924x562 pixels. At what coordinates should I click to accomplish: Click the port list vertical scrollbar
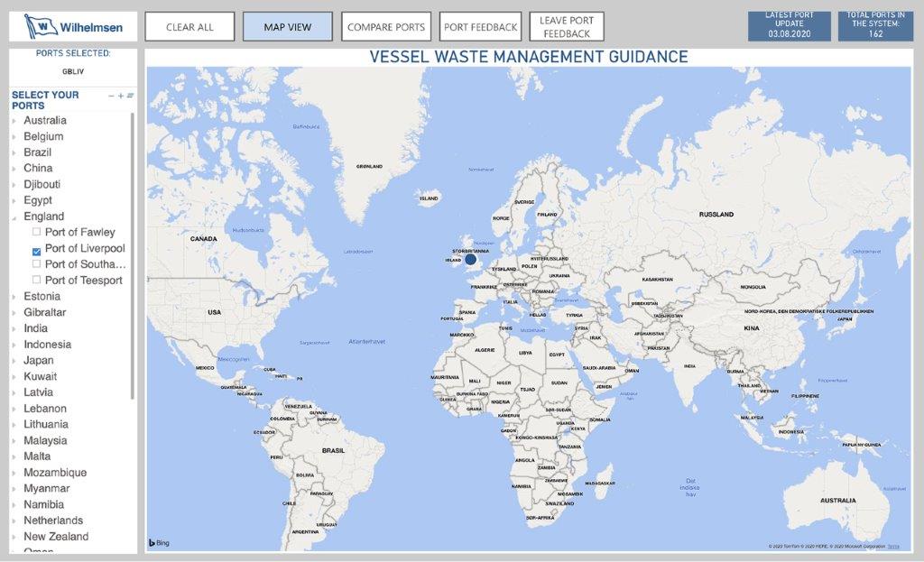pos(134,253)
